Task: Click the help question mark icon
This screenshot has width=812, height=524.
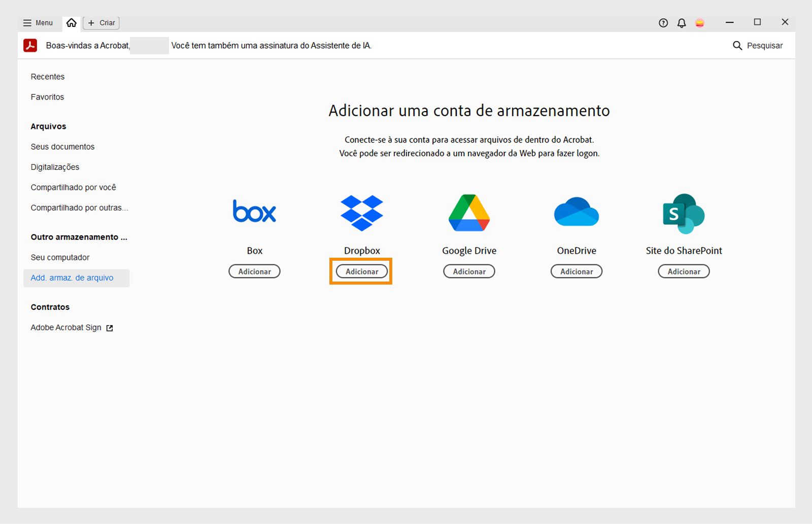Action: tap(663, 23)
